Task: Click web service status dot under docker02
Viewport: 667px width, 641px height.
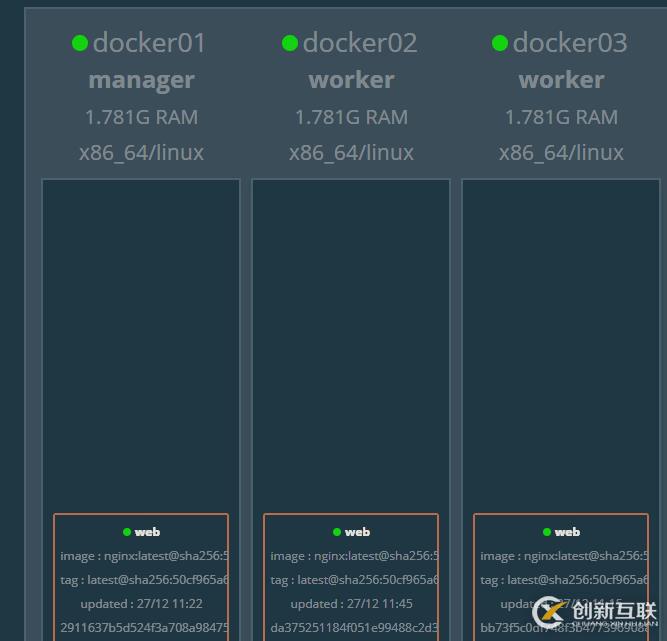Action: 337,532
